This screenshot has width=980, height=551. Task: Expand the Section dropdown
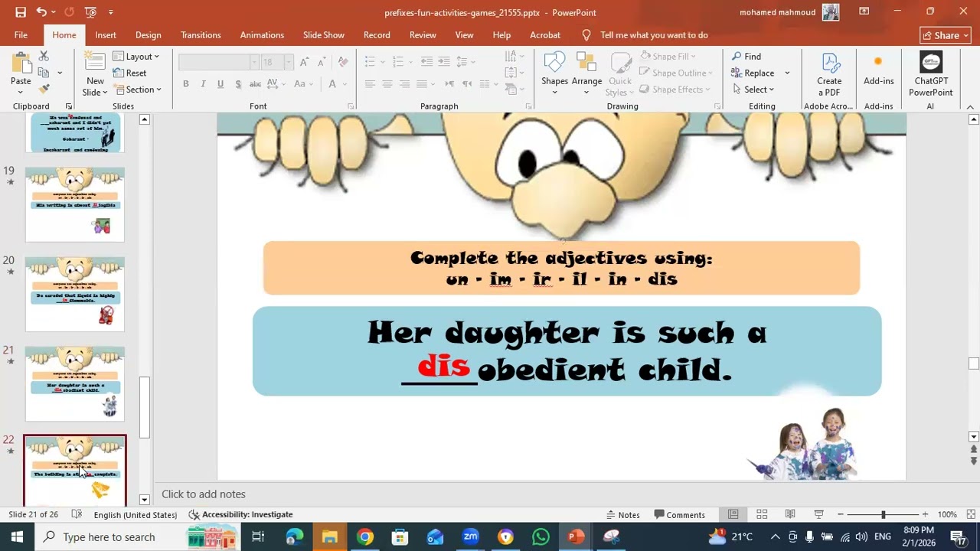(137, 90)
